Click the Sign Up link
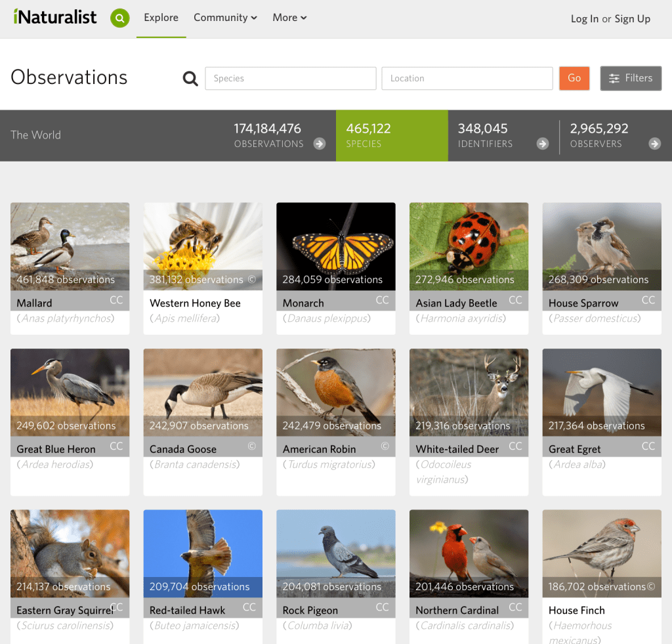Screen dimensions: 672x644 coord(632,19)
